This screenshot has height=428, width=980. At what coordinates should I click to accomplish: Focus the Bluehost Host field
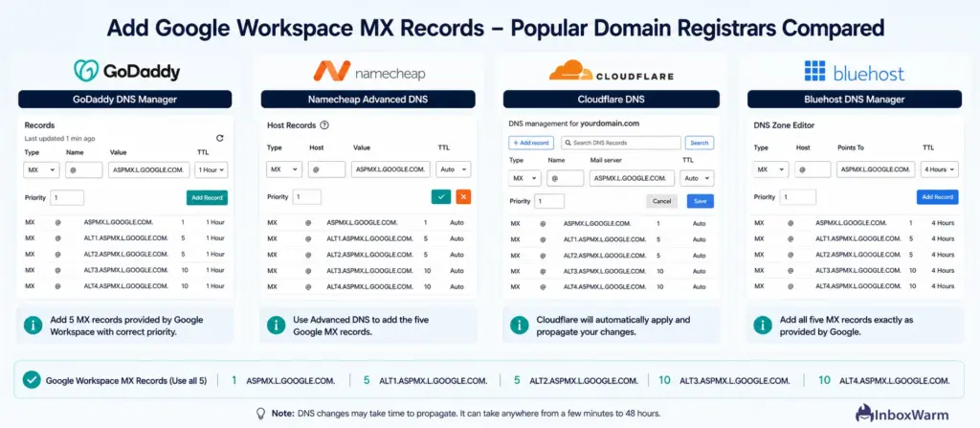pos(813,169)
